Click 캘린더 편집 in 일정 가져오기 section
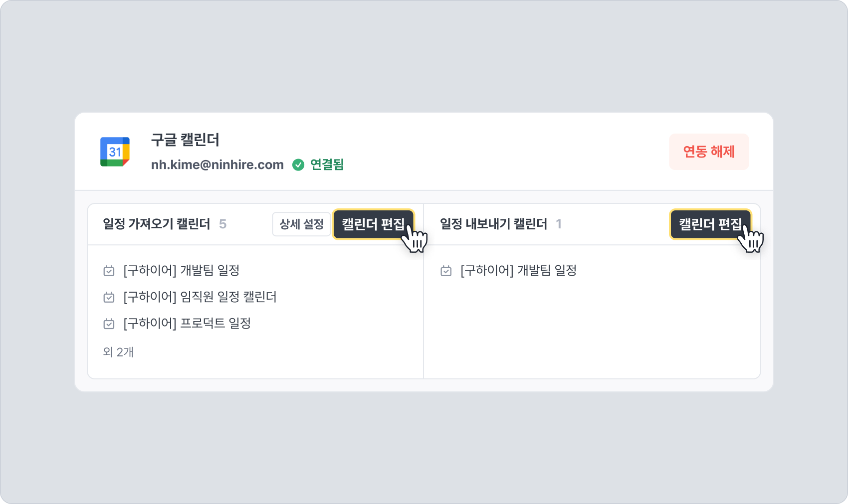Screen dimensions: 848x504 tap(372, 224)
